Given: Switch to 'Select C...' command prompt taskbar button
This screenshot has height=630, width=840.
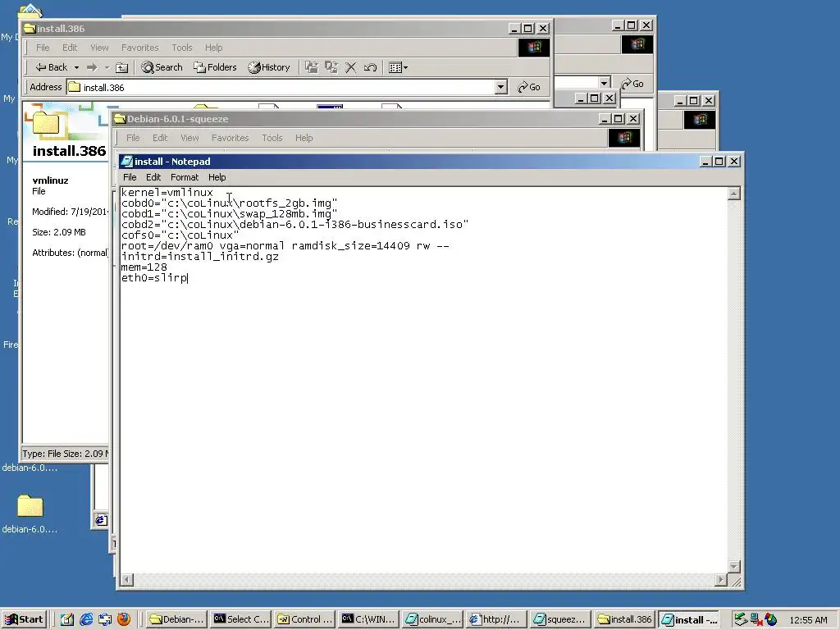Looking at the screenshot, I should click(240, 619).
